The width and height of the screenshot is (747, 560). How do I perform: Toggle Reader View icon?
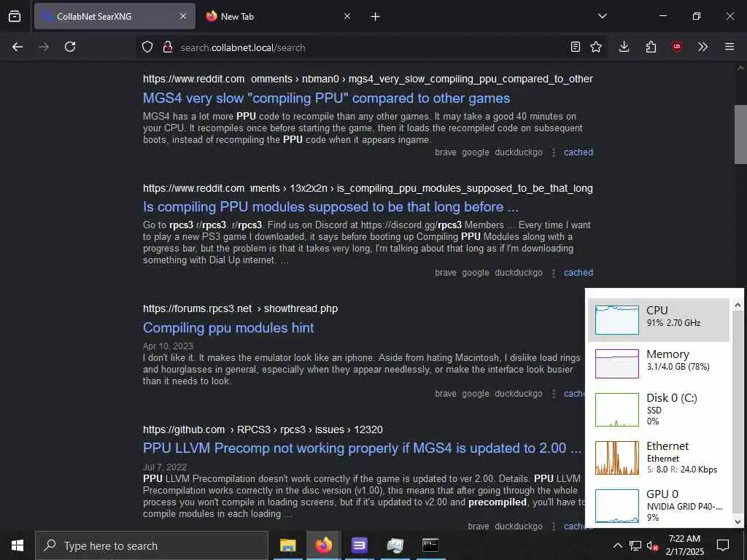(x=576, y=47)
